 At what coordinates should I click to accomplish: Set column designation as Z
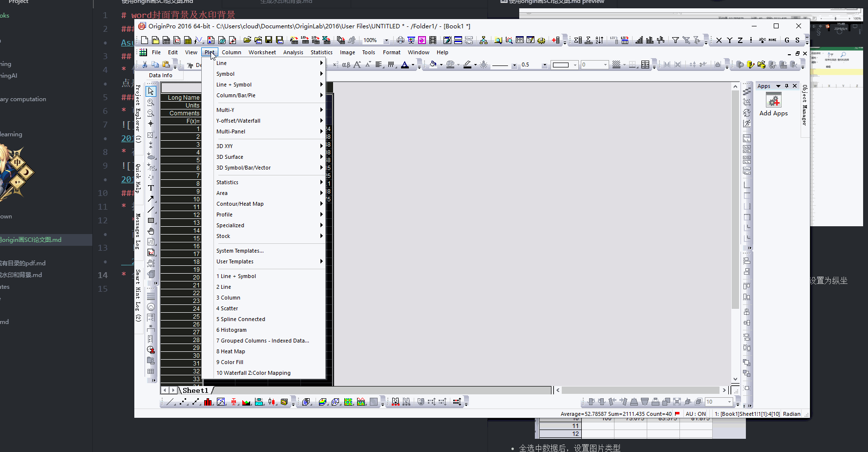click(740, 40)
